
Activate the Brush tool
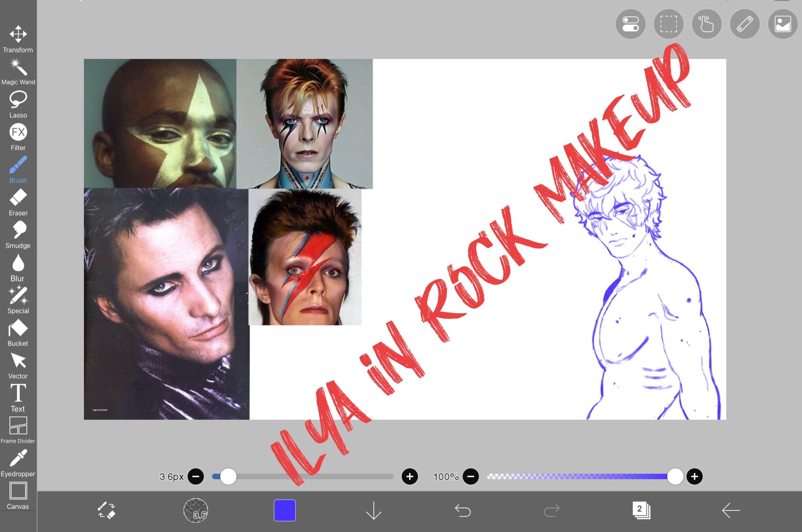point(18,170)
